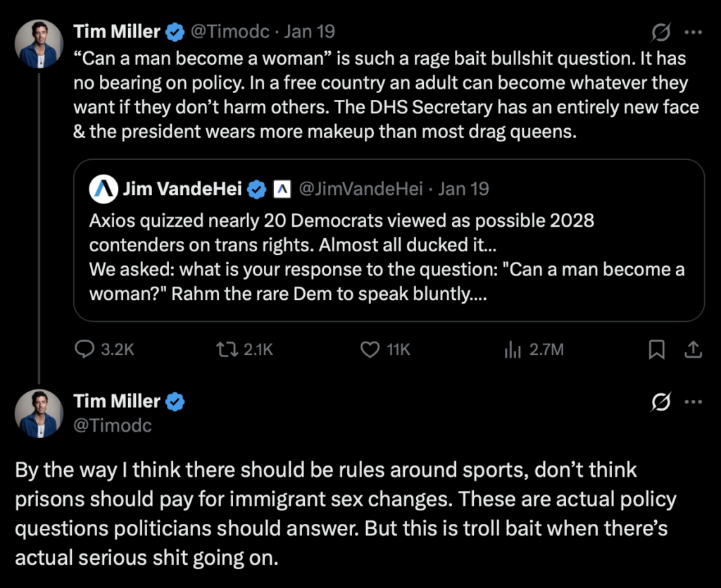Click the @Timodc handle under the second tweet
This screenshot has width=721, height=588.
tap(113, 425)
